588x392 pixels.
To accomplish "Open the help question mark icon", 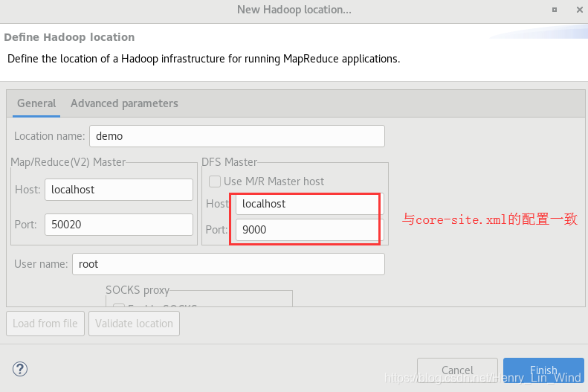I will 19,369.
